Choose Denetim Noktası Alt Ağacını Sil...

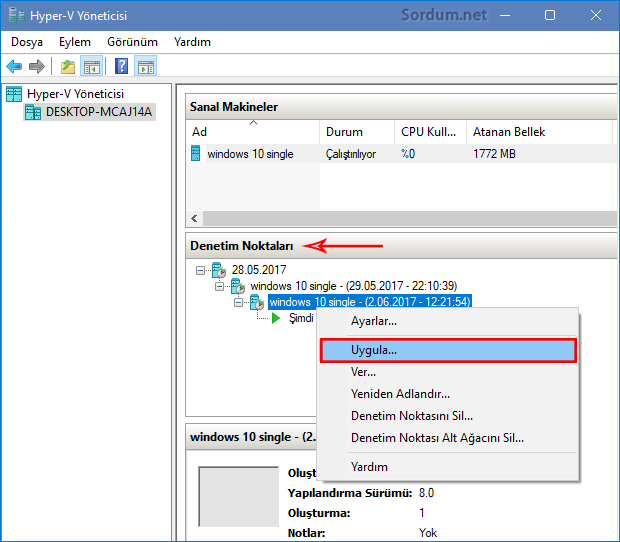448,438
